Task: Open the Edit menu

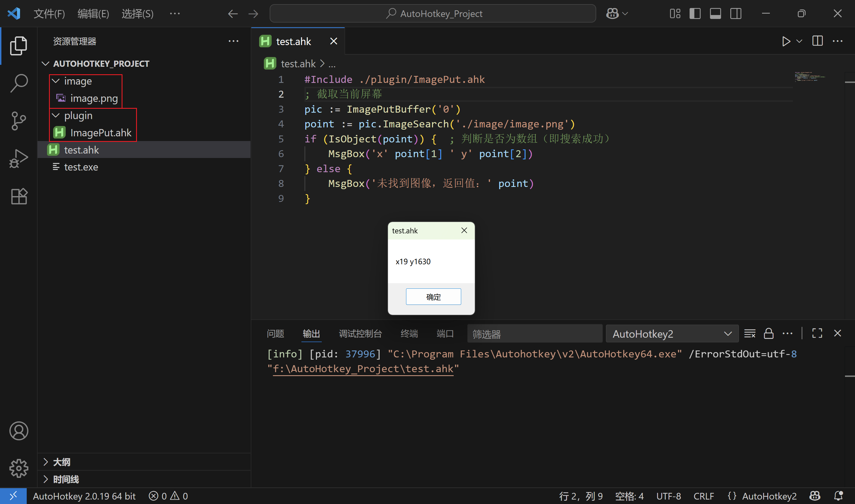Action: pos(93,14)
